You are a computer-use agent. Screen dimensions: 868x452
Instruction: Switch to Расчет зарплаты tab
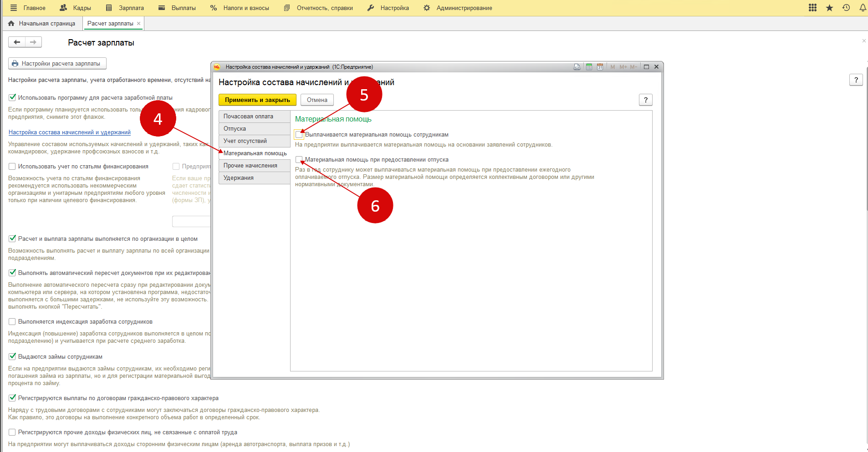[110, 23]
